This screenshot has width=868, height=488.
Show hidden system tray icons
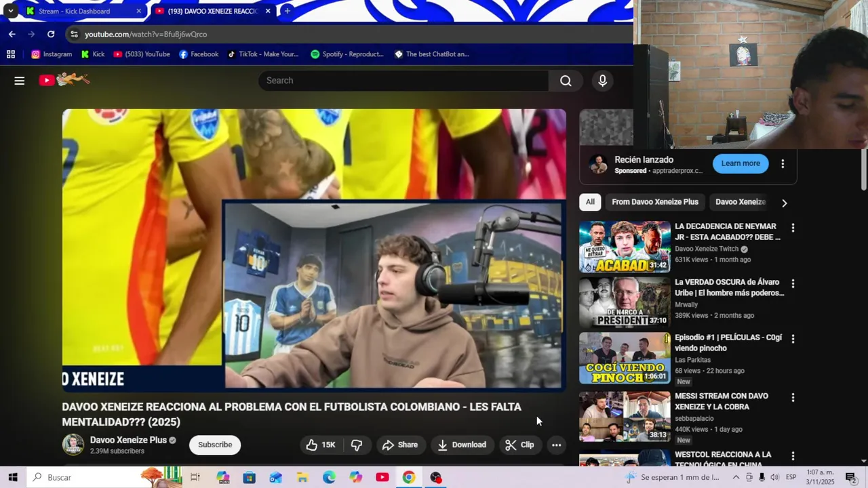pos(736,477)
